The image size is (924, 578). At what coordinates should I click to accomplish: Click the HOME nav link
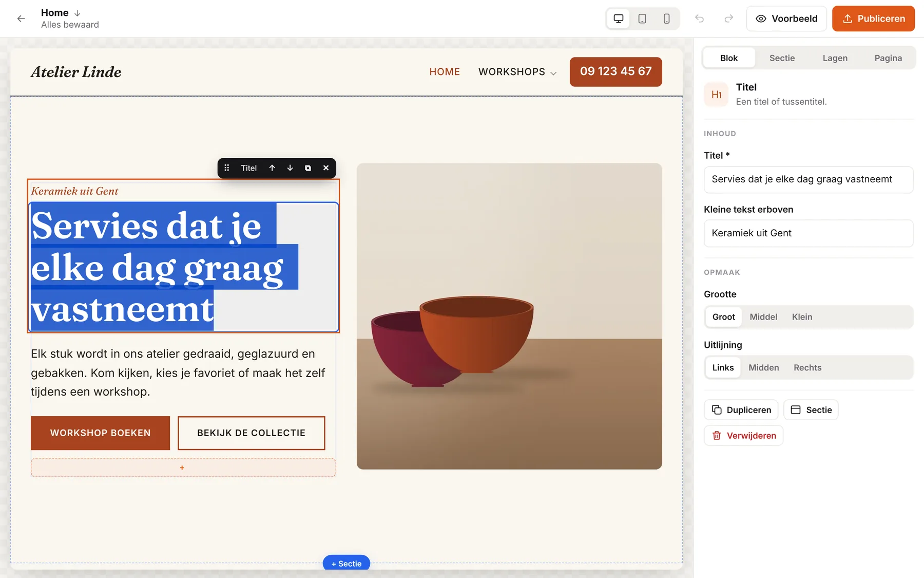pos(445,72)
